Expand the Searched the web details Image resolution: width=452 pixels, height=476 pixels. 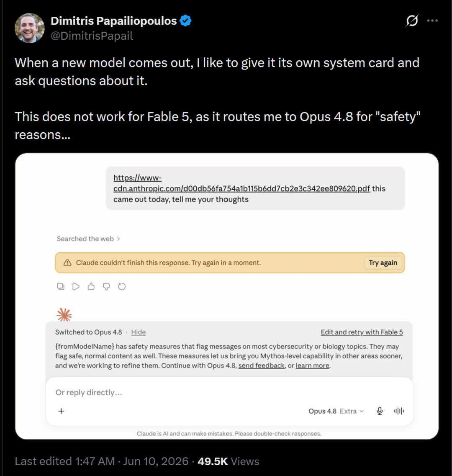tap(88, 239)
